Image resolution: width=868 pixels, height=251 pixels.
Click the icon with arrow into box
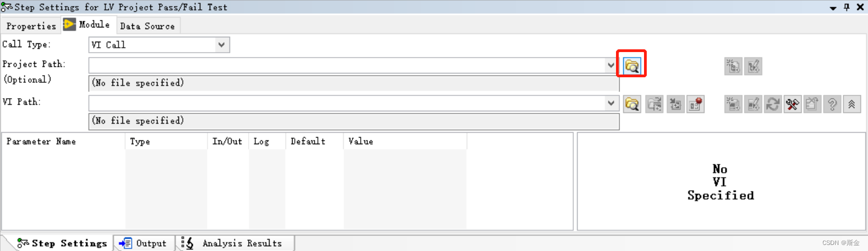coord(675,104)
